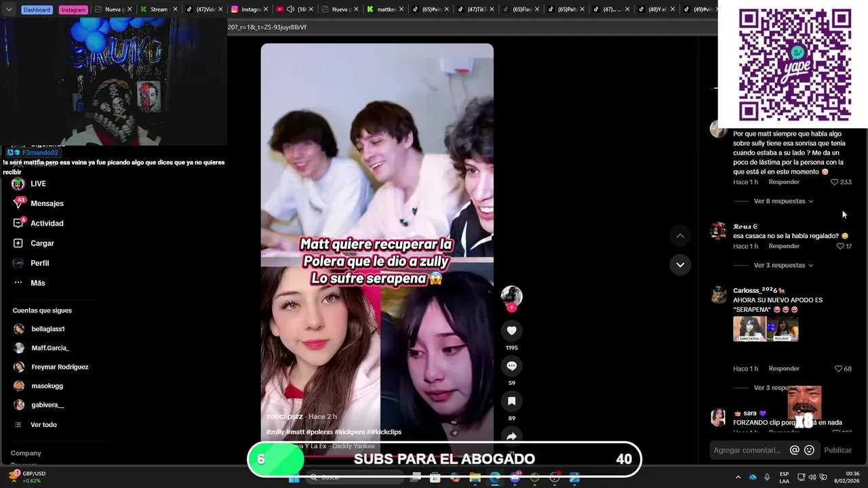868x488 pixels.
Task: Open the taskbar volume icon
Action: 812,477
